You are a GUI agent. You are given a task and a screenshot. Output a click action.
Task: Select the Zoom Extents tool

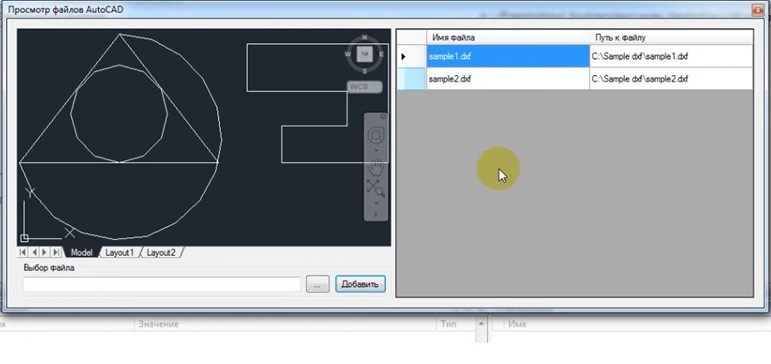376,188
